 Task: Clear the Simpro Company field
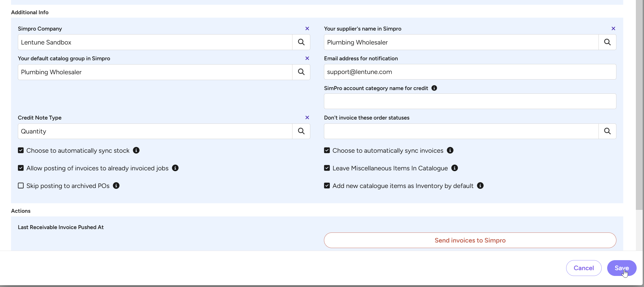307,28
